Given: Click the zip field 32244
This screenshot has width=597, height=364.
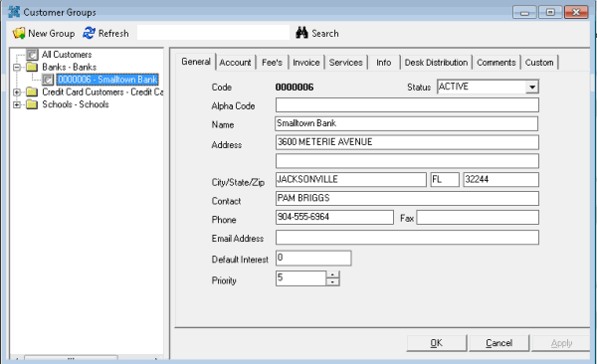Looking at the screenshot, I should coord(501,179).
